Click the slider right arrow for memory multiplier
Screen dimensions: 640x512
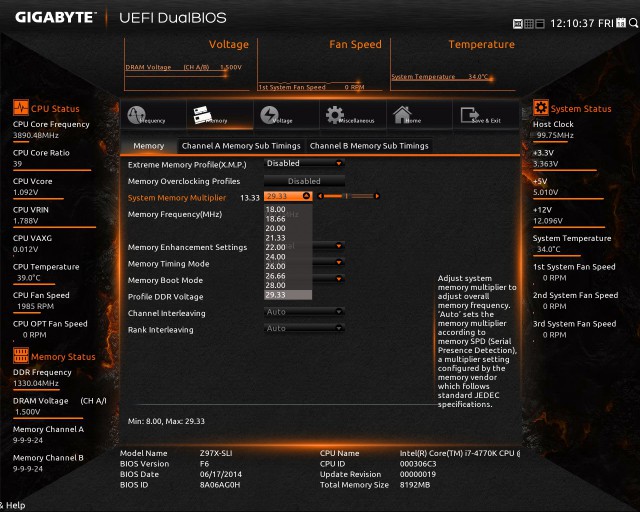377,196
